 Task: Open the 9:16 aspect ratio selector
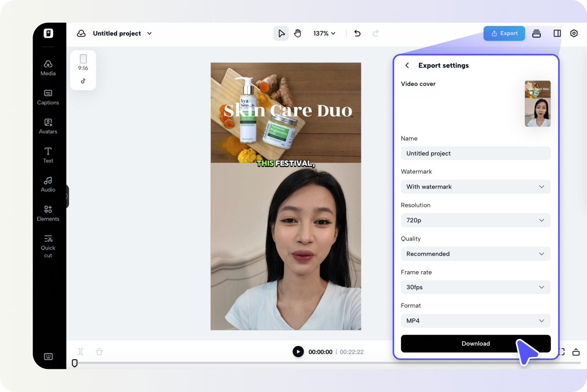83,62
